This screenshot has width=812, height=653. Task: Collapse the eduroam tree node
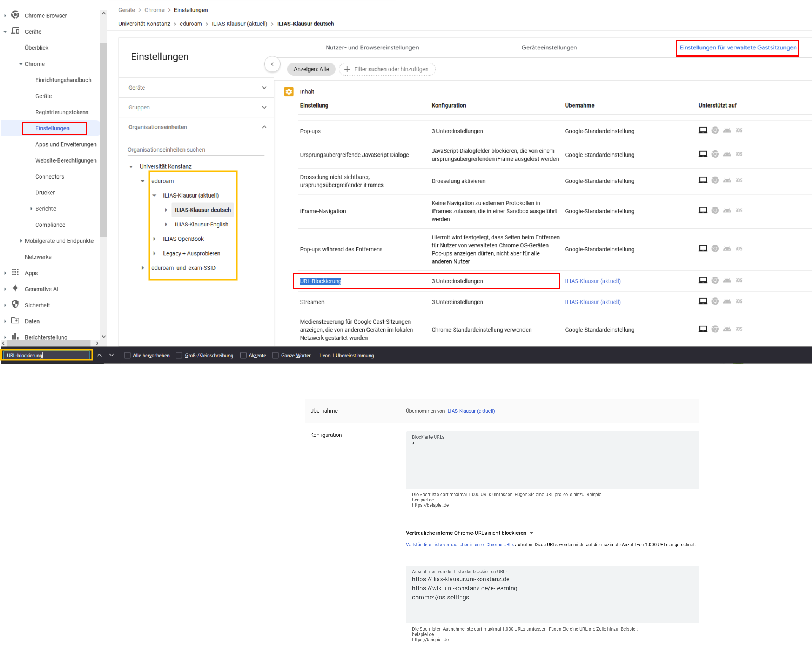coord(143,181)
